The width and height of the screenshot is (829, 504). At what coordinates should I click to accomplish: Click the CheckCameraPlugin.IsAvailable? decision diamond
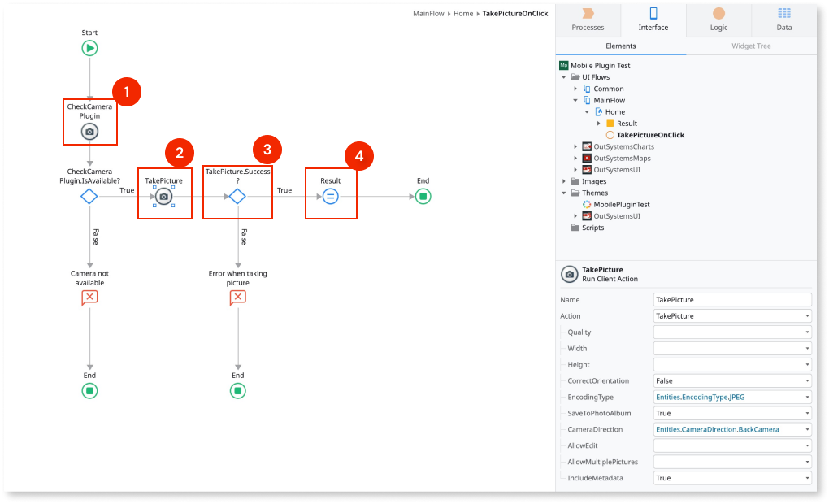pyautogui.click(x=89, y=195)
